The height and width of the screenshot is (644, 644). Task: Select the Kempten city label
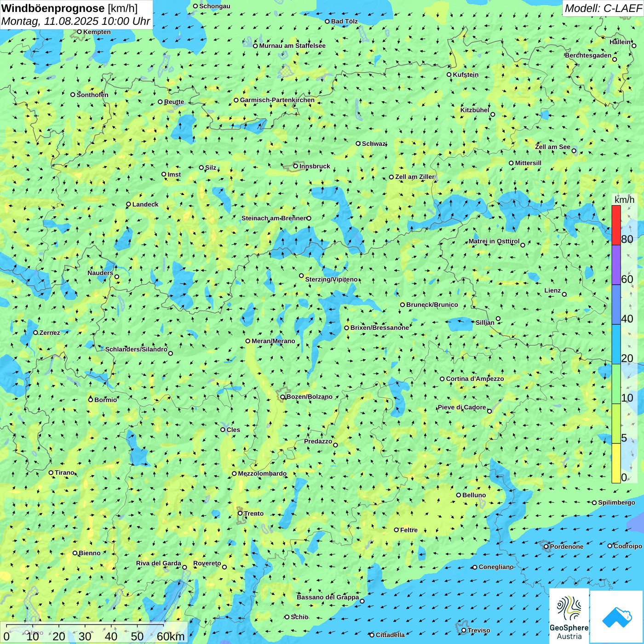[x=97, y=32]
